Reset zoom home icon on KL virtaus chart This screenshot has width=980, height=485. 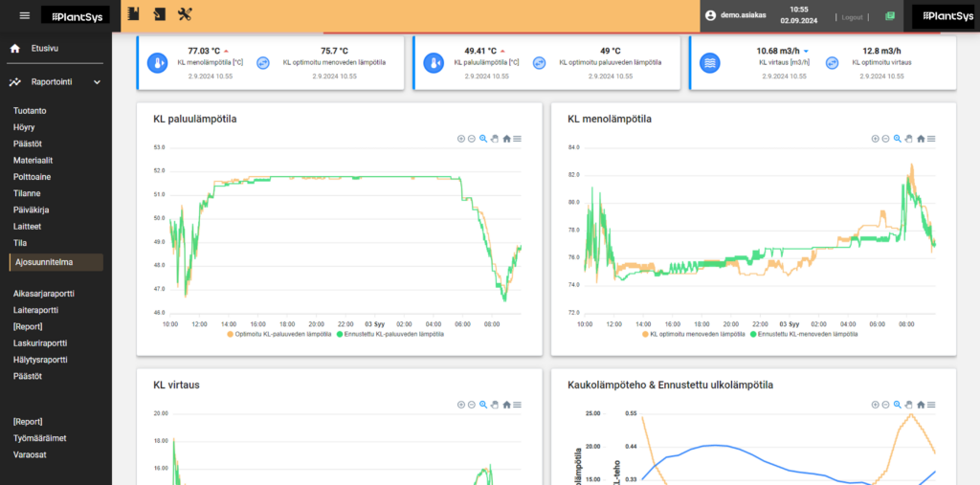point(507,405)
